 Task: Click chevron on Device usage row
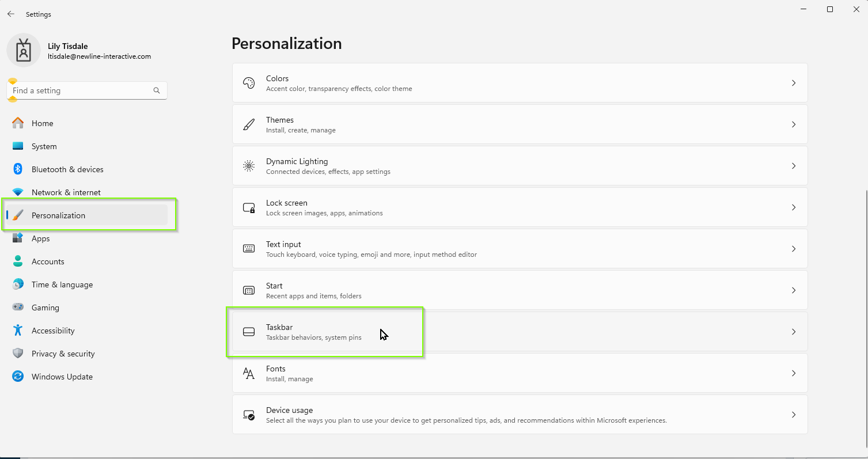point(793,415)
